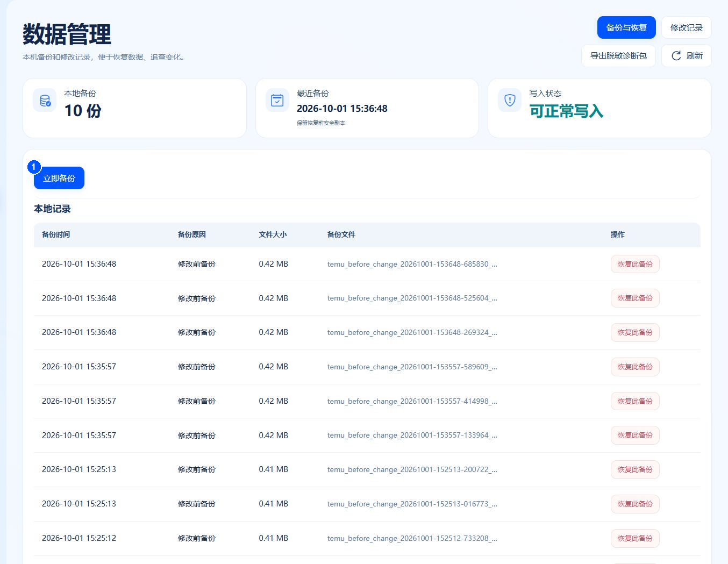
Task: Click file name temu_before_change_20261001-152512-733208
Action: point(412,538)
